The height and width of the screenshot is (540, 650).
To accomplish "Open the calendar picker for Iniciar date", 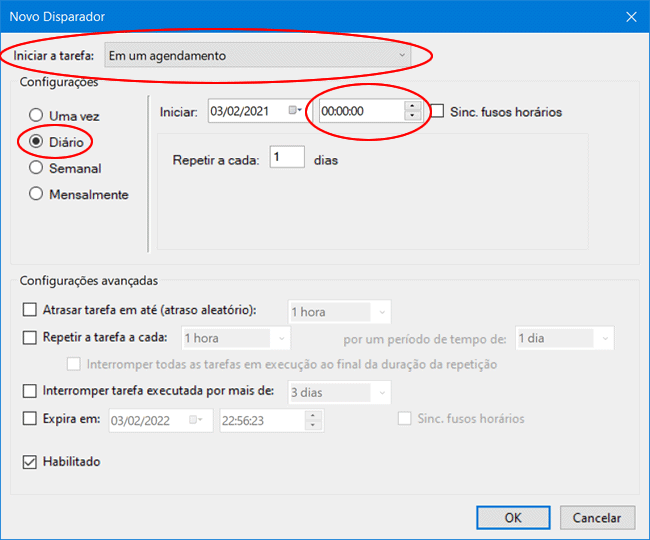I will (x=295, y=110).
